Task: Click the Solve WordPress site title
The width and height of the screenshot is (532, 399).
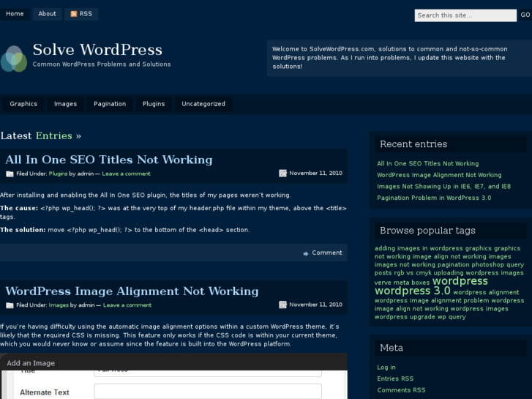Action: coord(97,50)
